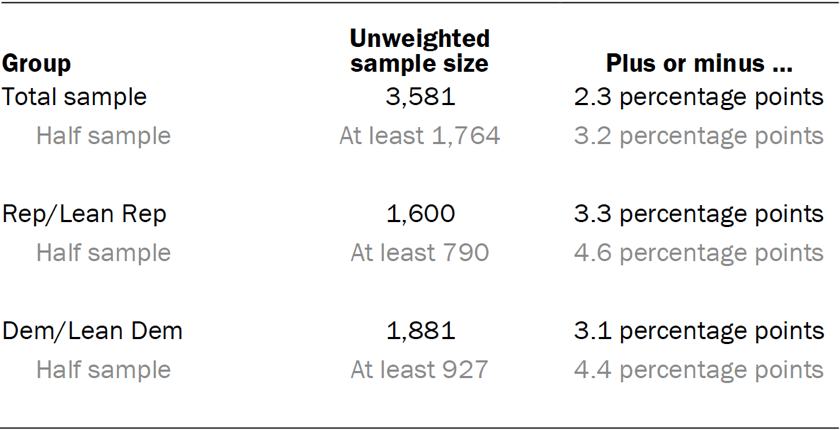
Task: Click the Plus or minus header
Action: tap(699, 64)
